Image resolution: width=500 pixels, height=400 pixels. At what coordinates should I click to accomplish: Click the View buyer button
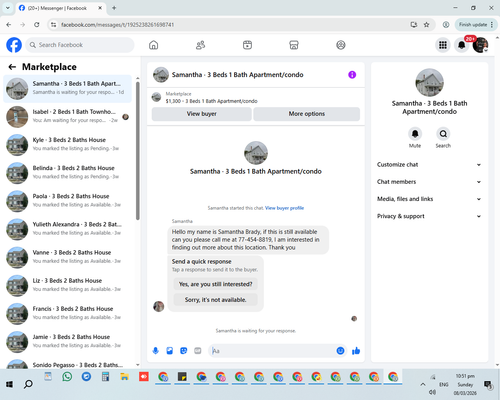[x=202, y=114]
